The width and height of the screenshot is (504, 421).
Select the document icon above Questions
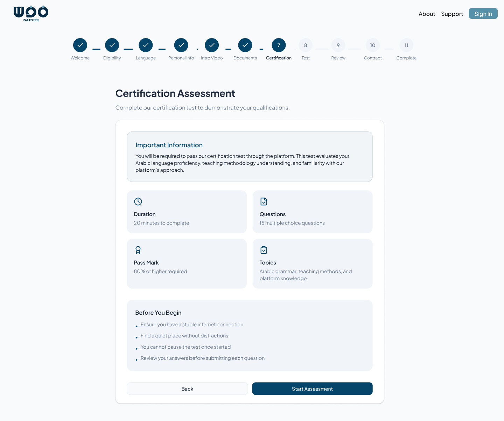(x=264, y=201)
